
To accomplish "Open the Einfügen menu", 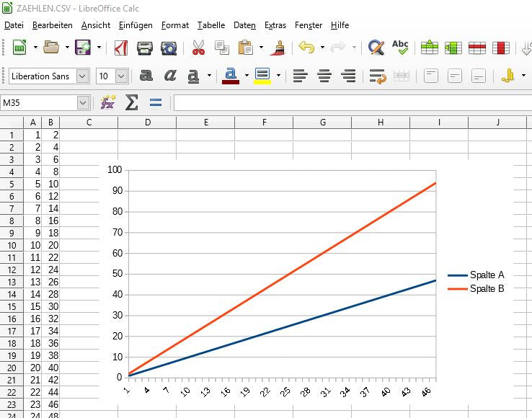I will tap(136, 25).
